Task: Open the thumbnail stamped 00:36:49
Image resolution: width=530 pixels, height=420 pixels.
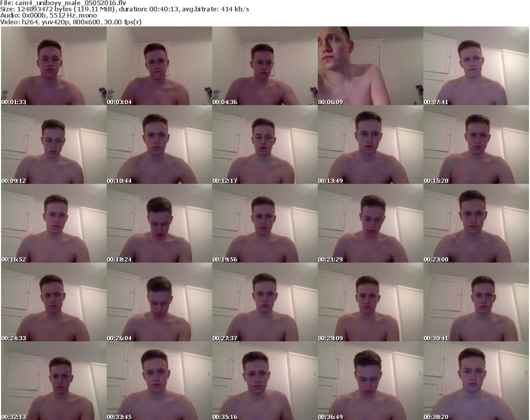Action: [371, 381]
